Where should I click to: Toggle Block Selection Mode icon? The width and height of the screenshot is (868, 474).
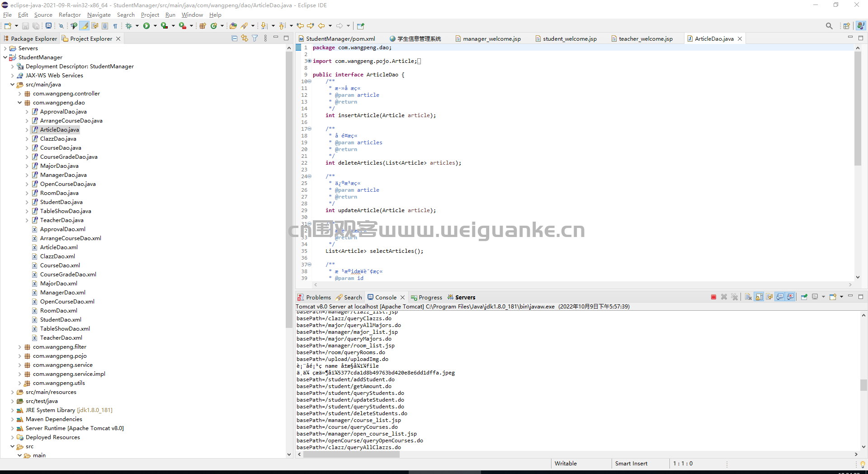tap(105, 26)
